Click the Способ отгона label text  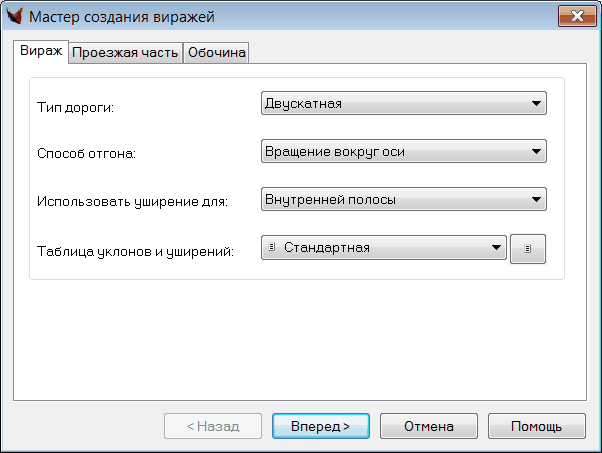[86, 154]
